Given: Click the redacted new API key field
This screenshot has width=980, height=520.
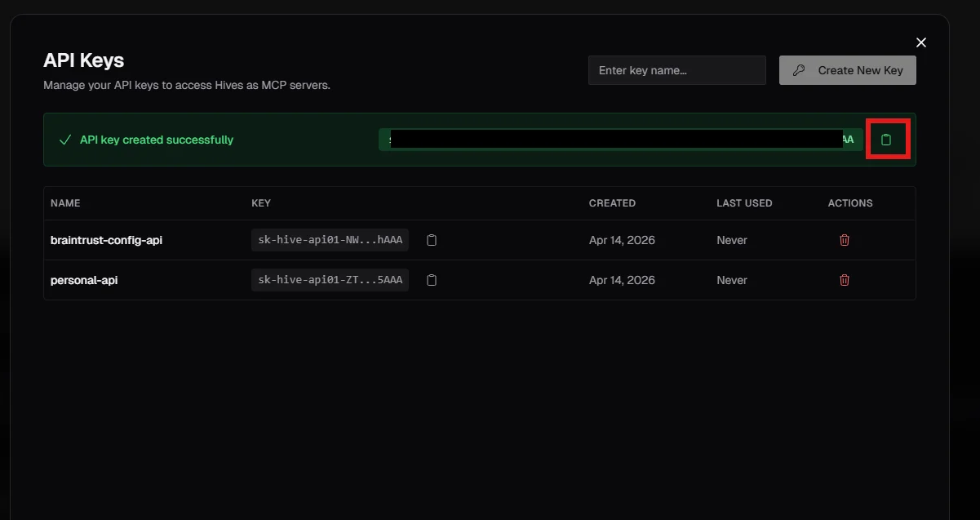Looking at the screenshot, I should pyautogui.click(x=620, y=140).
